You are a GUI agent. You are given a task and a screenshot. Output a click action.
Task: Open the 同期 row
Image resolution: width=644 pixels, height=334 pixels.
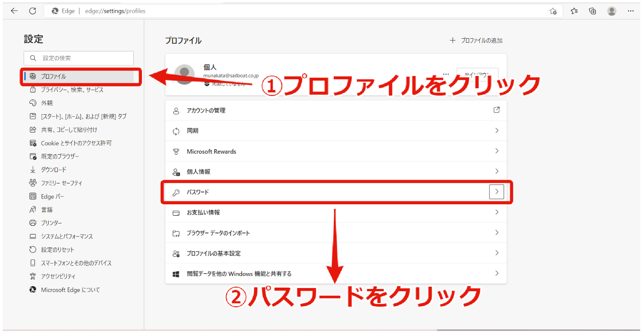click(x=336, y=131)
